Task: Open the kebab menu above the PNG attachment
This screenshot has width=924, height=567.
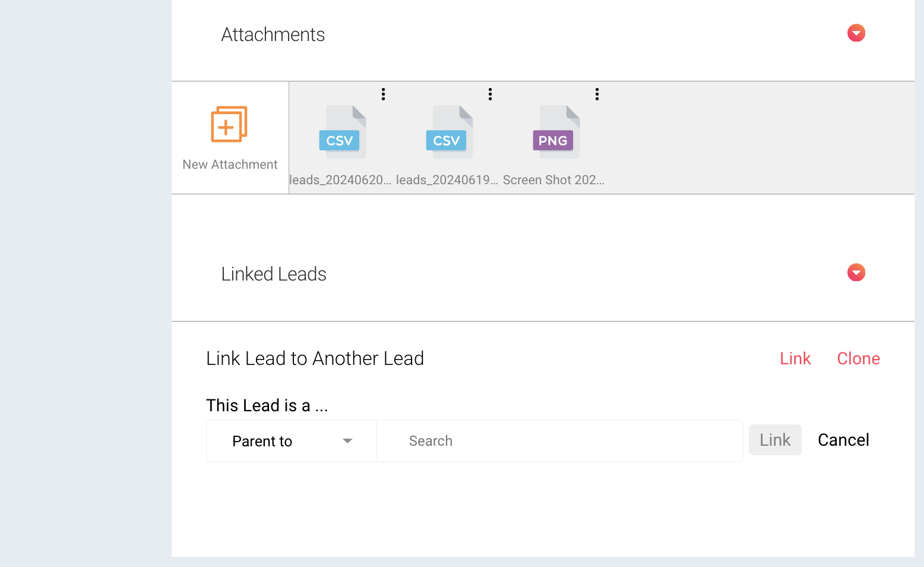Action: click(597, 93)
